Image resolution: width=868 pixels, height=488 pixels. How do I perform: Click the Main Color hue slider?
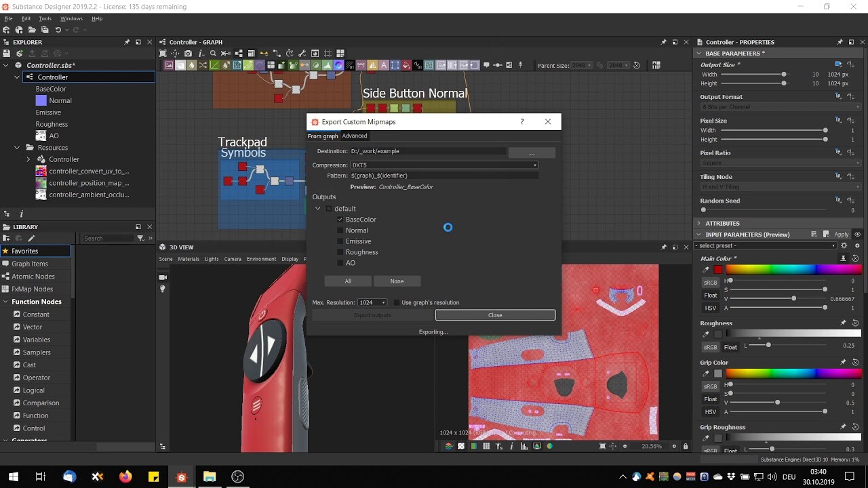[793, 269]
